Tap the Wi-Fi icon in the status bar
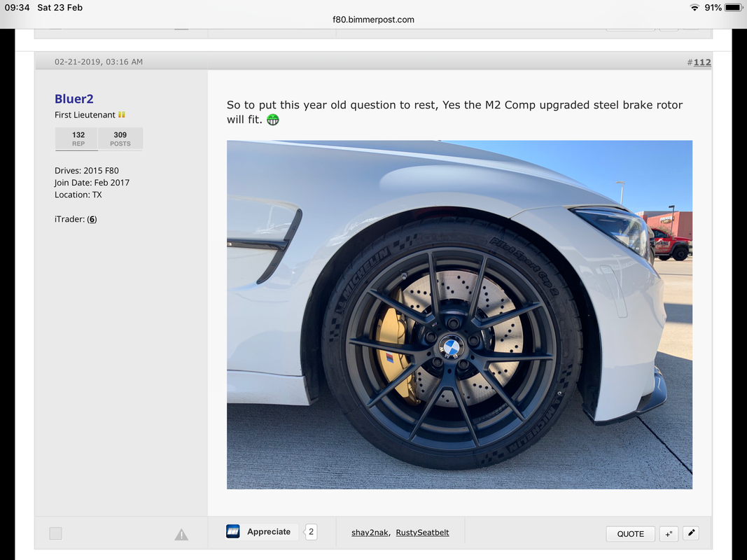Viewport: 747px width, 560px height. point(694,8)
